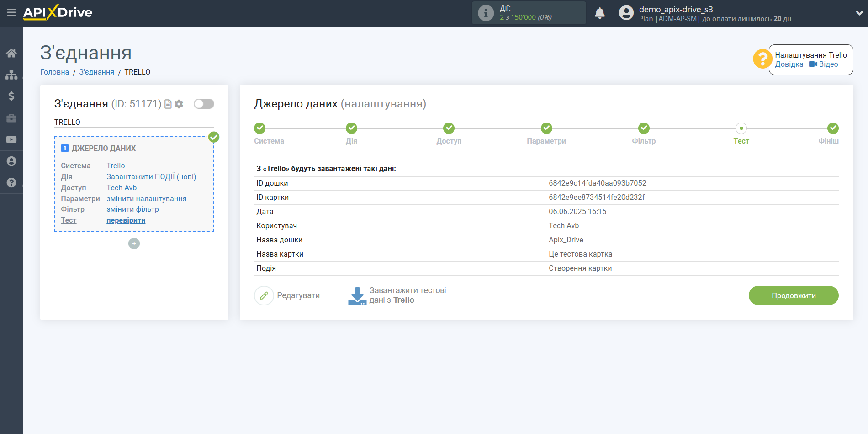This screenshot has width=868, height=434.
Task: Select the Apix_Drive board name value
Action: [566, 240]
